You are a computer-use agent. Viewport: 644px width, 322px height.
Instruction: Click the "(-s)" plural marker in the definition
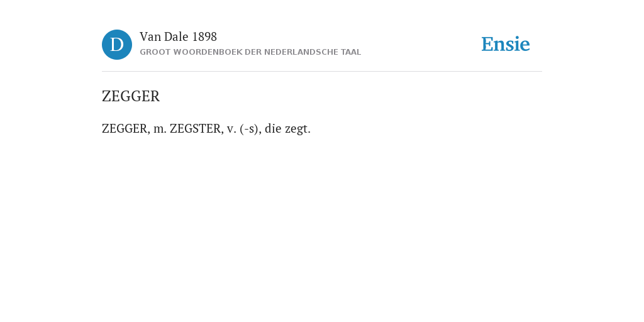(250, 129)
